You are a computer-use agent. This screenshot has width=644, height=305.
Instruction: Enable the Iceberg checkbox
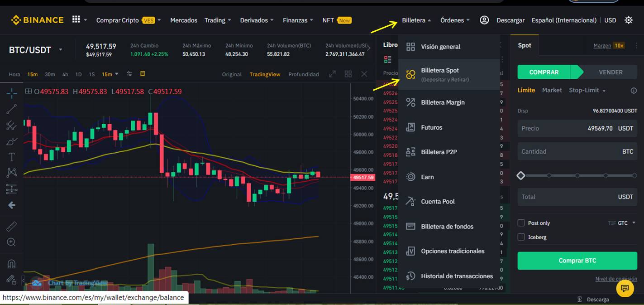pyautogui.click(x=521, y=237)
